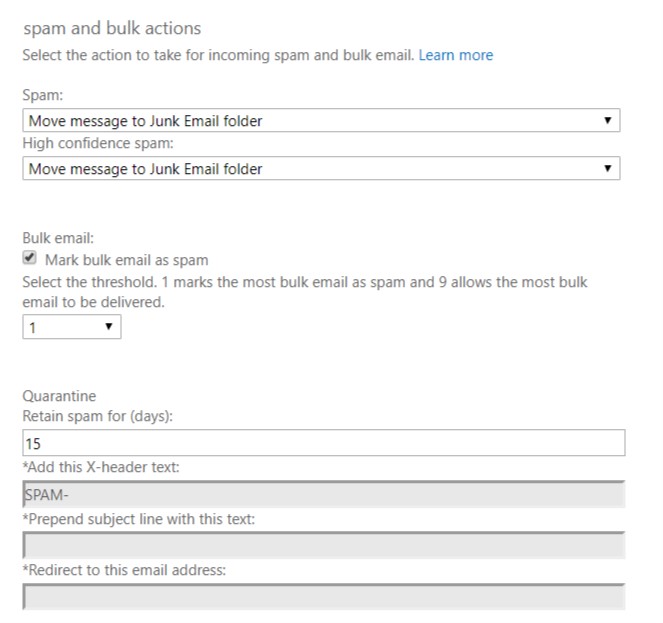
Task: Click the Prepend subject line text field
Action: (x=324, y=545)
